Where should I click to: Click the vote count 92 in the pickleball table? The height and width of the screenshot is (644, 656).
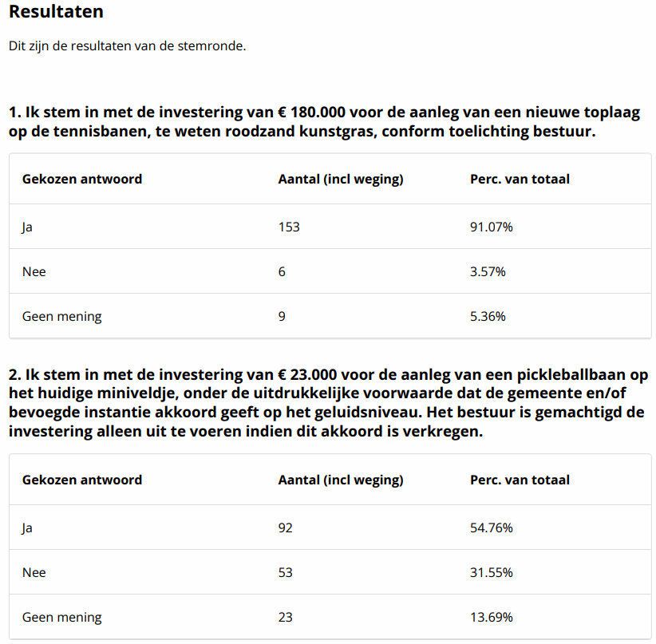tap(286, 527)
